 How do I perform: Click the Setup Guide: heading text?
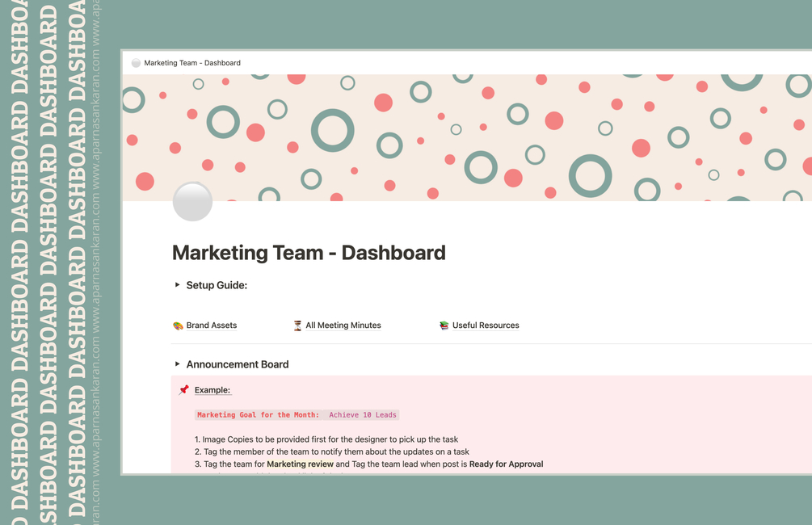point(217,285)
